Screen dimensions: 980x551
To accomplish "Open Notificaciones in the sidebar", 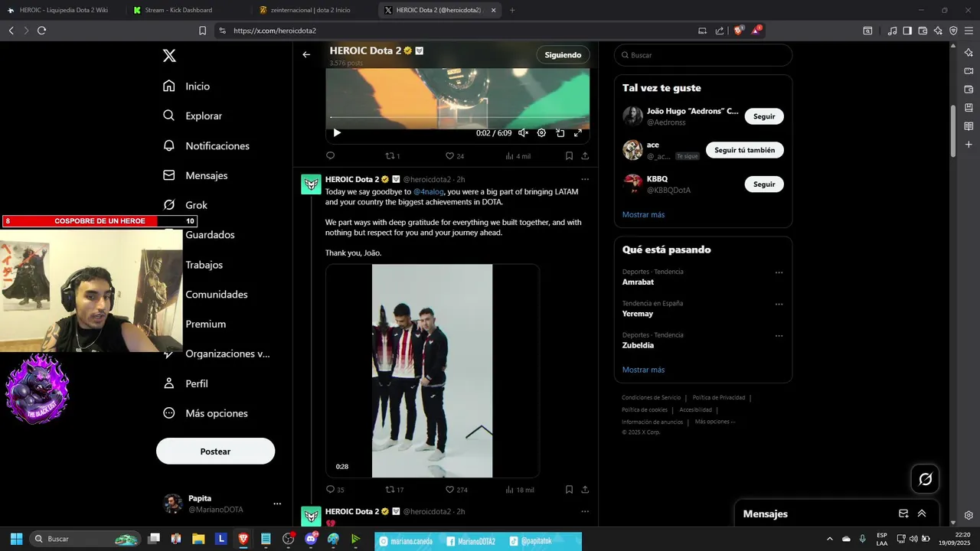I will 206,146.
